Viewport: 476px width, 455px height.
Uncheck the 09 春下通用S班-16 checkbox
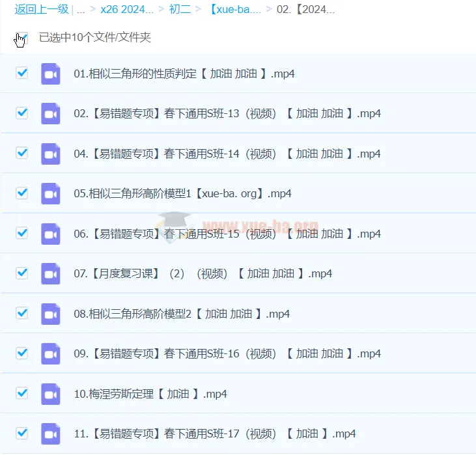click(x=22, y=353)
